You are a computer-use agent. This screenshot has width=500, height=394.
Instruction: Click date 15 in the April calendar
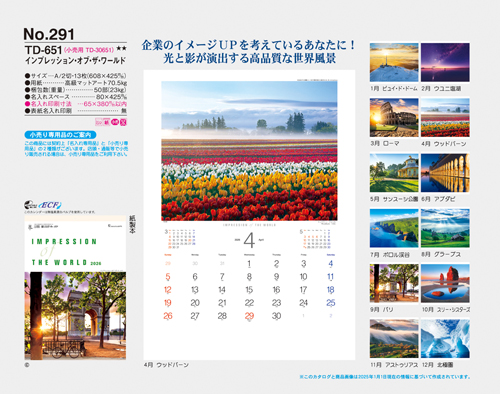249,290
